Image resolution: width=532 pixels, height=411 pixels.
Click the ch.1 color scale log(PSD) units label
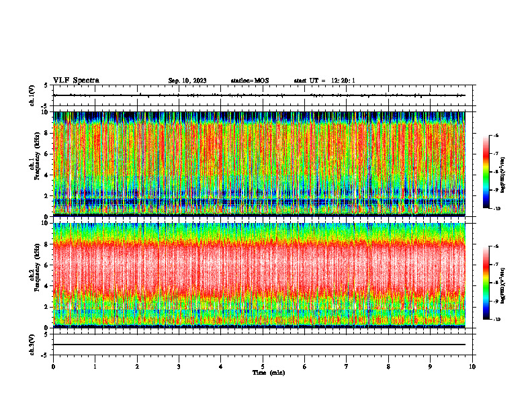(503, 175)
